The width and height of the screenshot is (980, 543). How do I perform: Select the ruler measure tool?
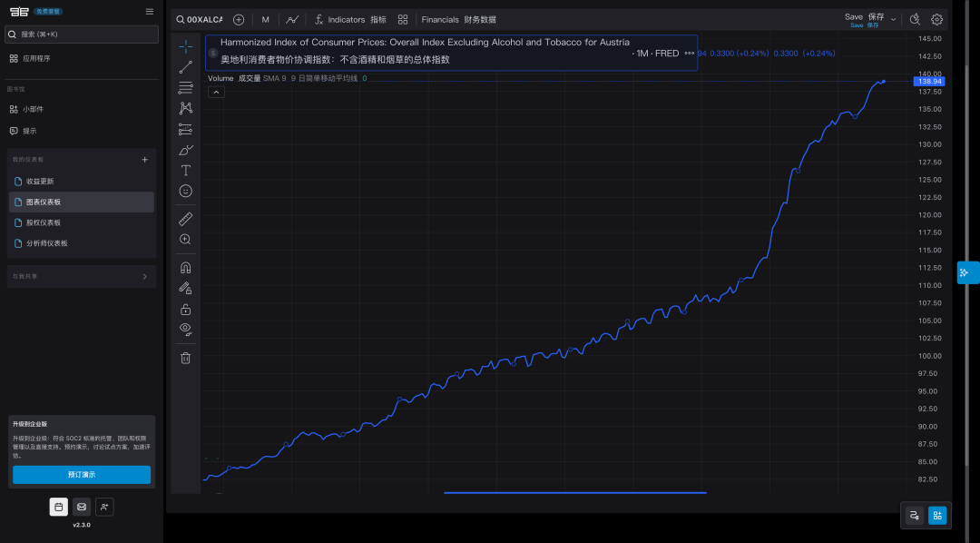tap(186, 219)
